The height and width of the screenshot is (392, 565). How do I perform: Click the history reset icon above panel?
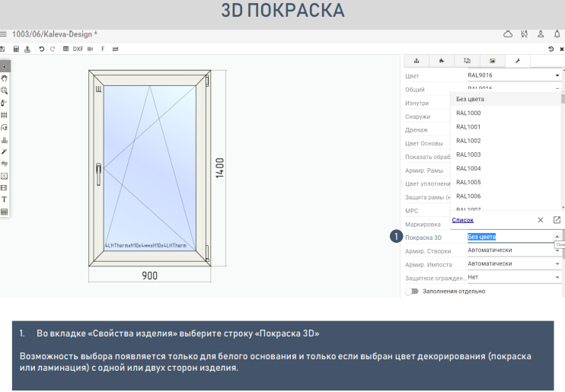coord(551,49)
